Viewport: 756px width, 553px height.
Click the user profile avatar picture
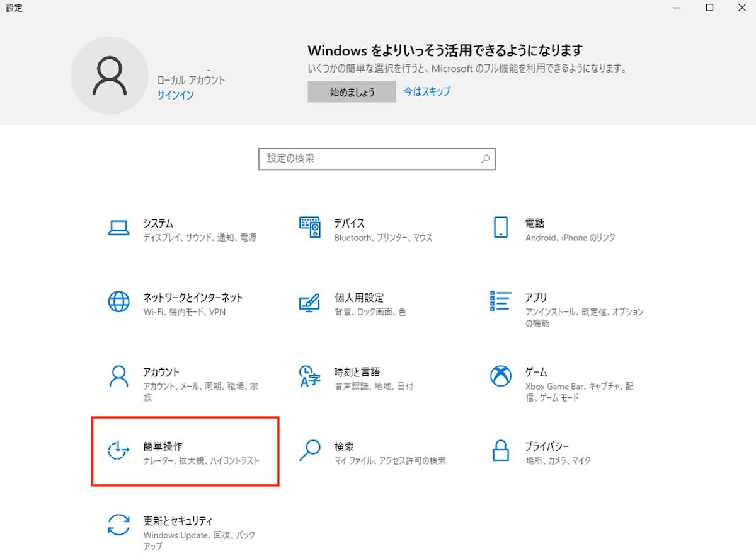point(110,75)
